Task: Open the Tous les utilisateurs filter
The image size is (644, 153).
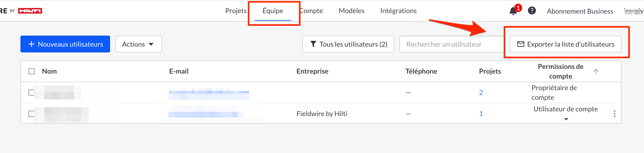Action: pyautogui.click(x=348, y=44)
